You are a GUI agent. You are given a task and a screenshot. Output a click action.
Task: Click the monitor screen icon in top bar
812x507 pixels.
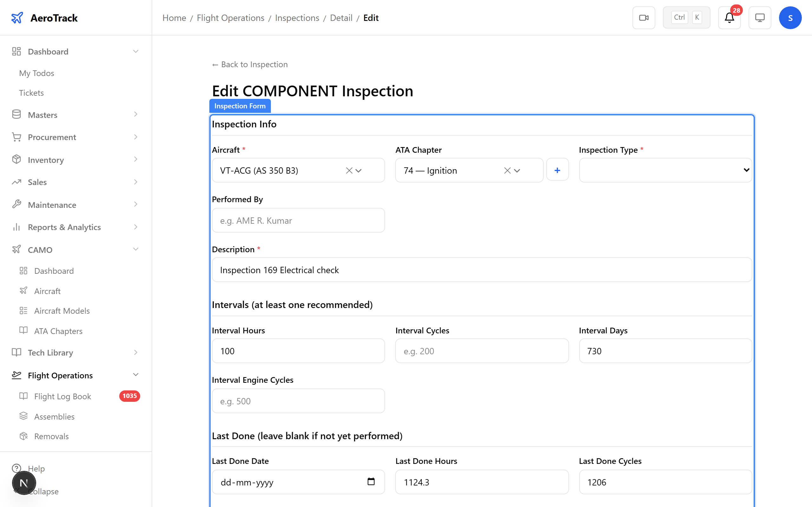[760, 17]
